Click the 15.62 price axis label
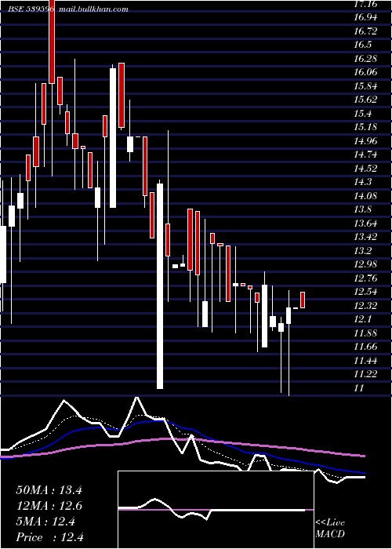 pyautogui.click(x=365, y=100)
